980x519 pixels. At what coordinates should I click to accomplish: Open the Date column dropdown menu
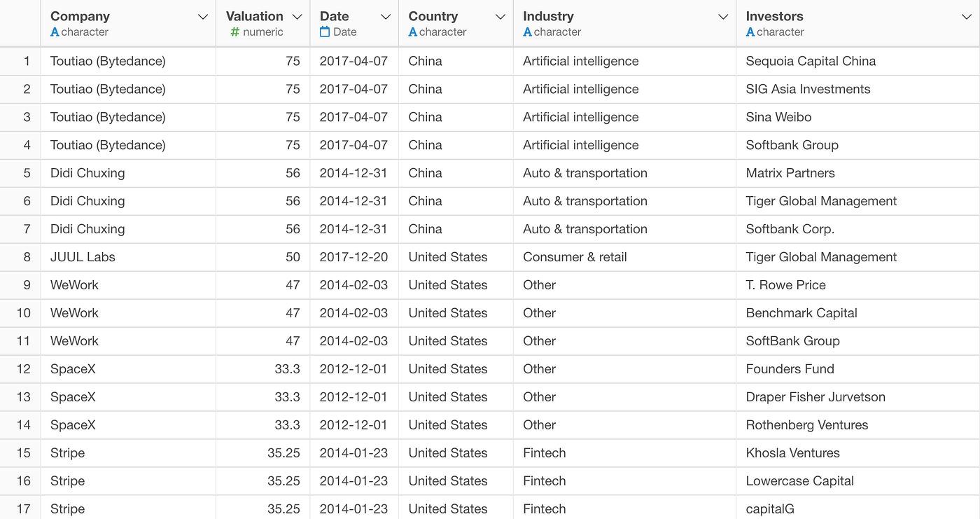click(x=385, y=16)
